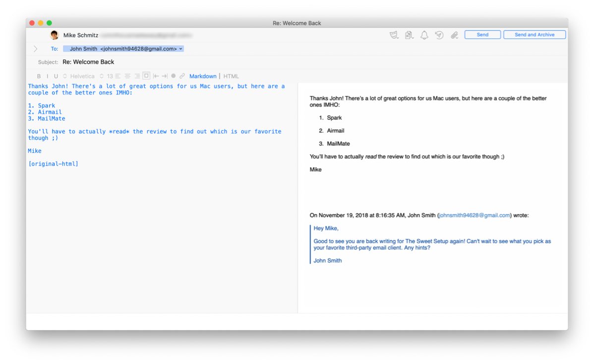The image size is (595, 364).
Task: Click the To: label
Action: [55, 49]
